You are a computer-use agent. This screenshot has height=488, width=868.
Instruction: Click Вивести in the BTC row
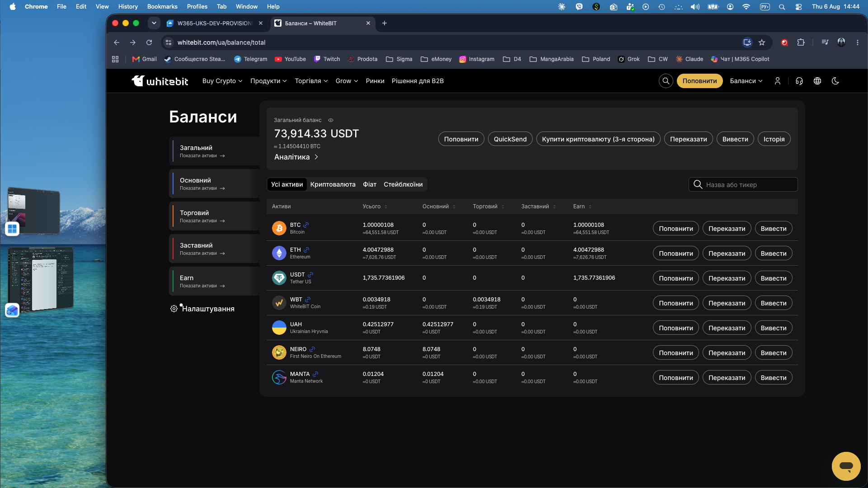pos(774,229)
